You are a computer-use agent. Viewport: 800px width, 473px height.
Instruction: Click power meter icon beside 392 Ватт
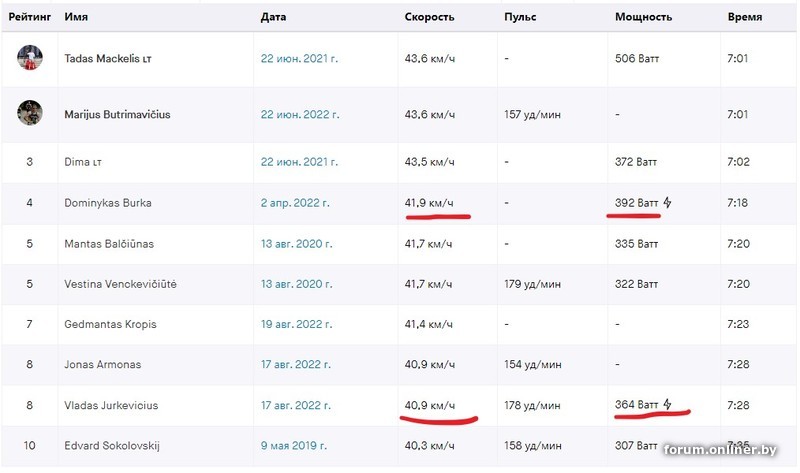[x=668, y=203]
